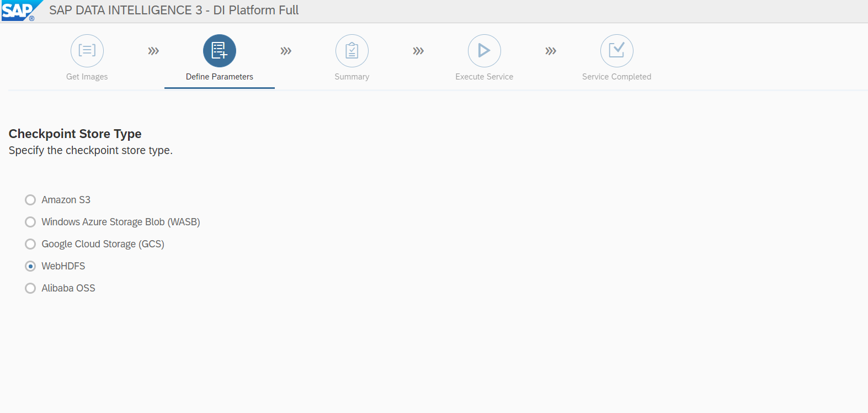Click the chevron arrows after Get Images

[153, 51]
